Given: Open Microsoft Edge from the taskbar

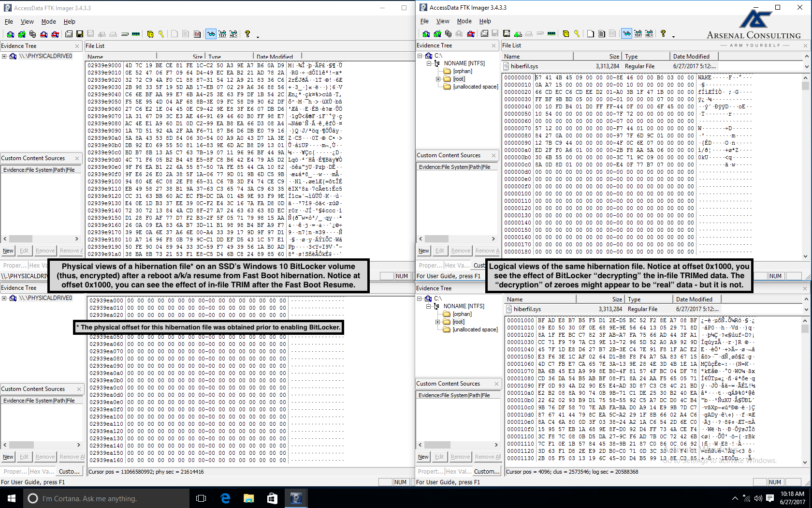Looking at the screenshot, I should tap(225, 498).
